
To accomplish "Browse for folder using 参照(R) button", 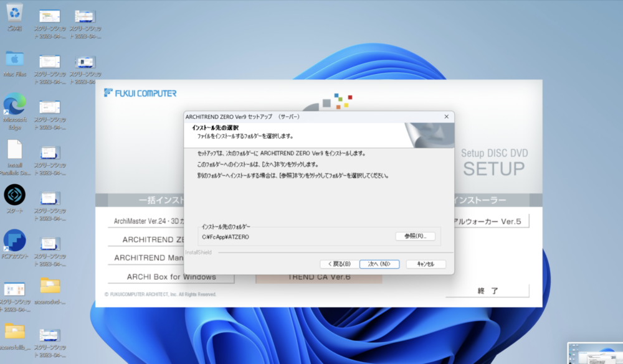I will 415,236.
